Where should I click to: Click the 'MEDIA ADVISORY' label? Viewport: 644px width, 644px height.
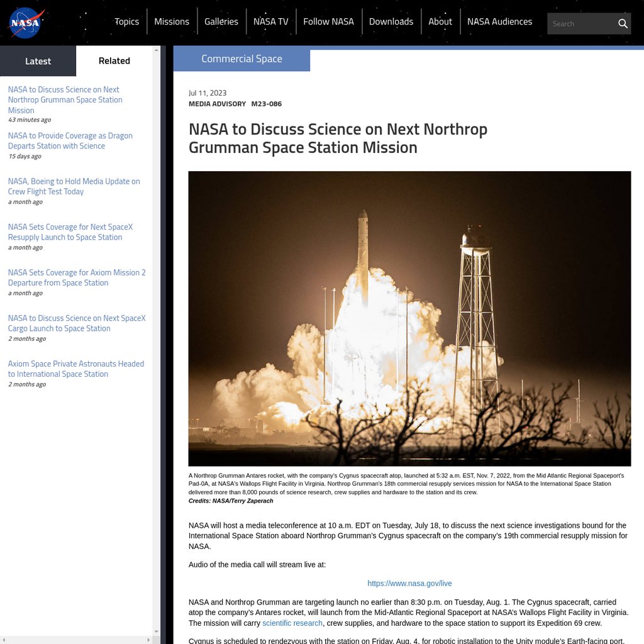pyautogui.click(x=217, y=104)
